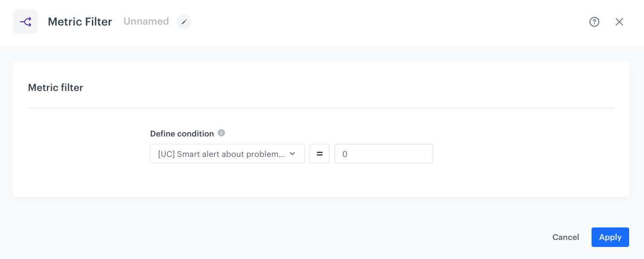The width and height of the screenshot is (644, 259).
Task: Click the Metric Filter node icon
Action: 25,22
